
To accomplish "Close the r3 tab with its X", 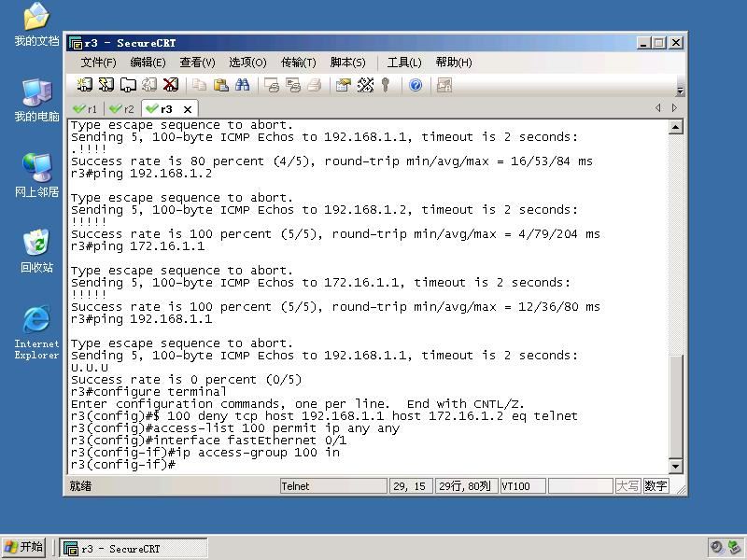I will click(x=188, y=109).
